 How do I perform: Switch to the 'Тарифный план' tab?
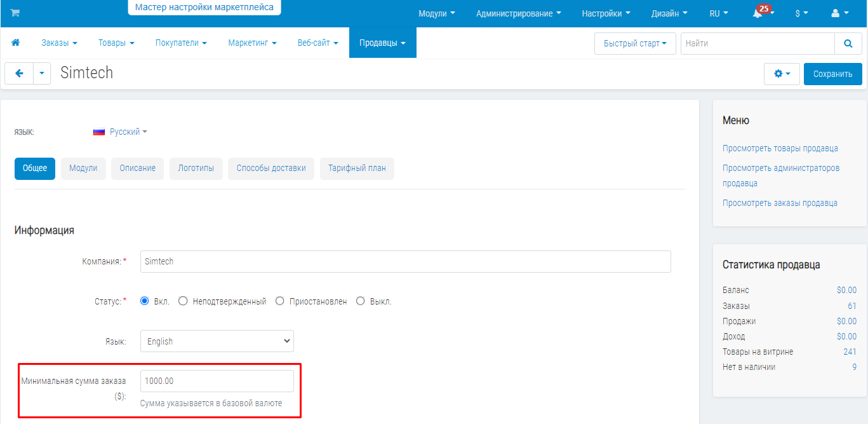[357, 168]
